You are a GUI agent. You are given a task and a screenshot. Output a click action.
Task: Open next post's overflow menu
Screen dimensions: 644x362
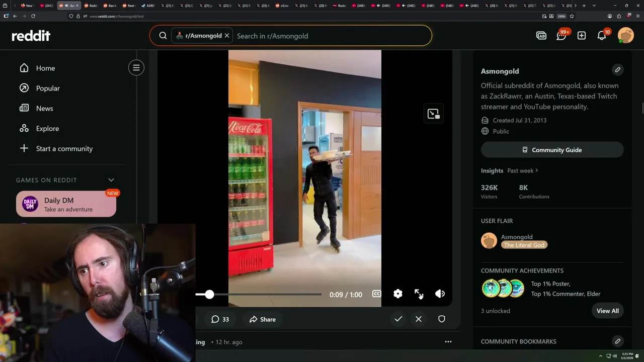click(x=448, y=342)
